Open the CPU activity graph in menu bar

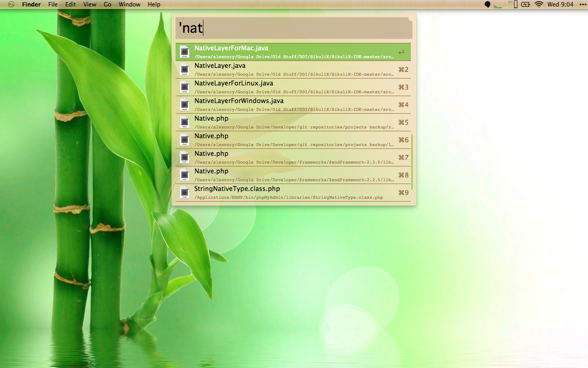pyautogui.click(x=498, y=5)
